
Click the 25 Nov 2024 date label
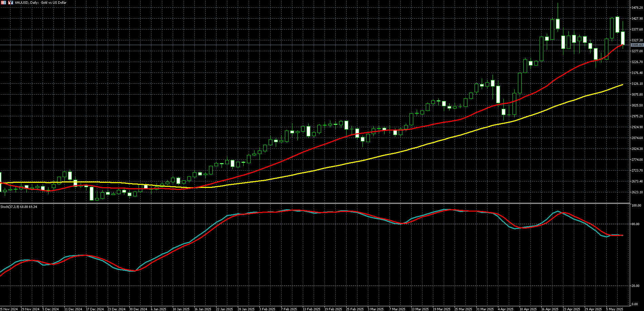click(9, 309)
